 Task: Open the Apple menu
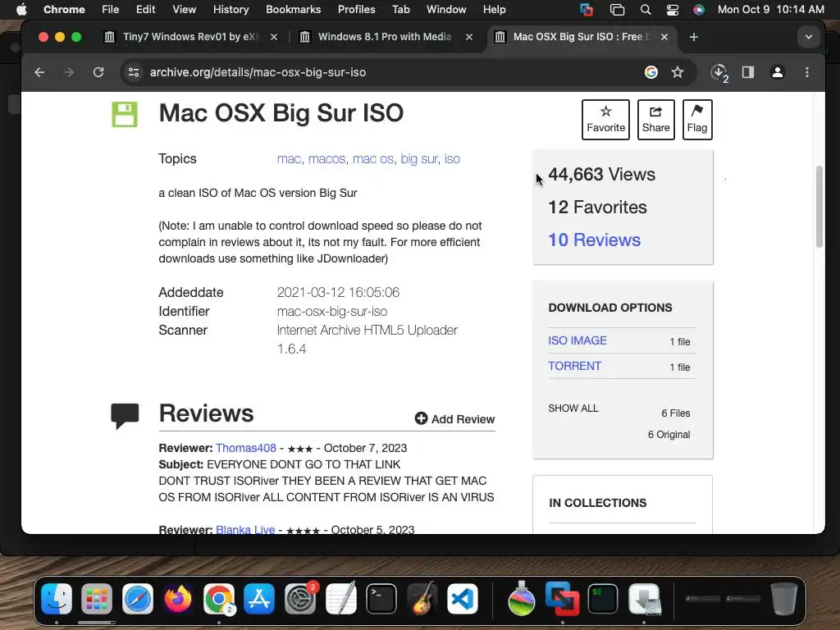tap(21, 9)
